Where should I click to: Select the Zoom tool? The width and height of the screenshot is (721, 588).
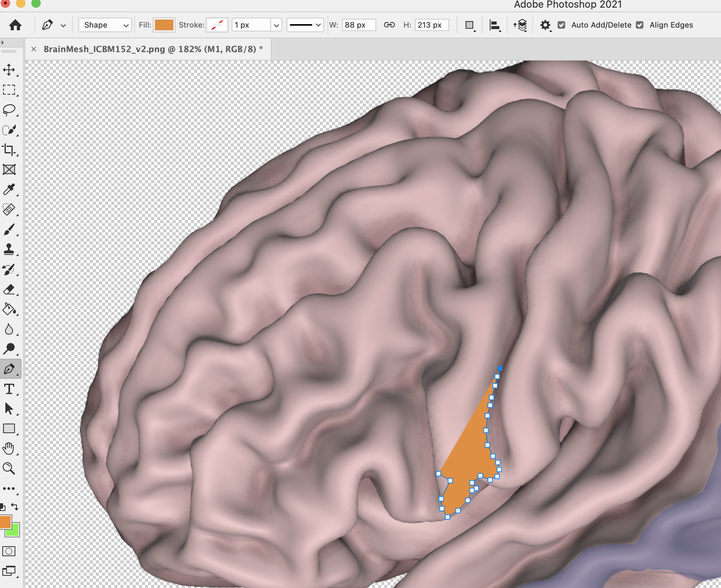coord(9,468)
